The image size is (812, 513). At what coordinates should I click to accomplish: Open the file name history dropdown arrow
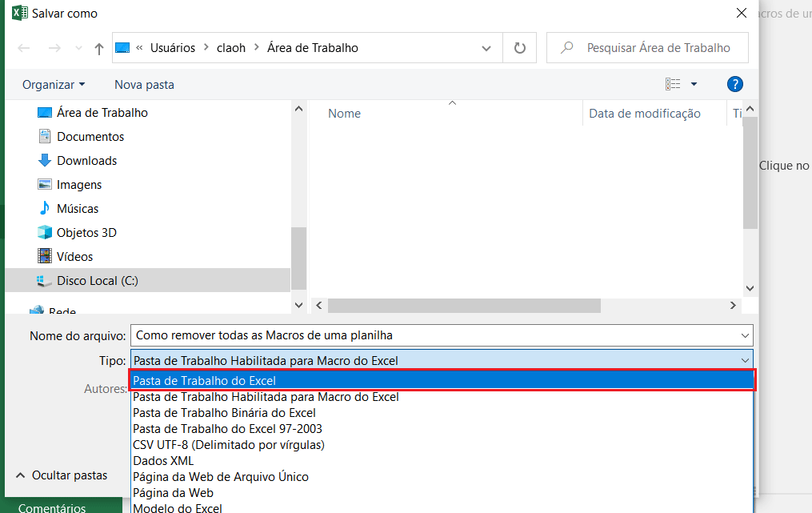click(745, 335)
